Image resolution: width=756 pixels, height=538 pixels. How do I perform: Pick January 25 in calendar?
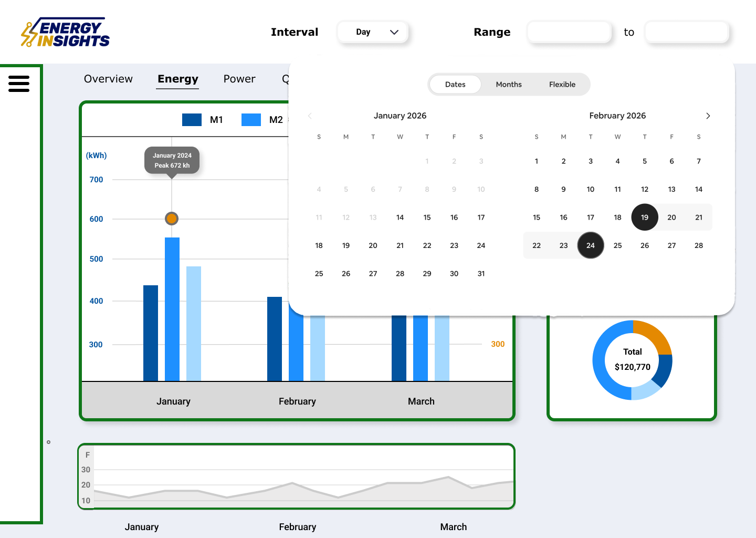(319, 273)
